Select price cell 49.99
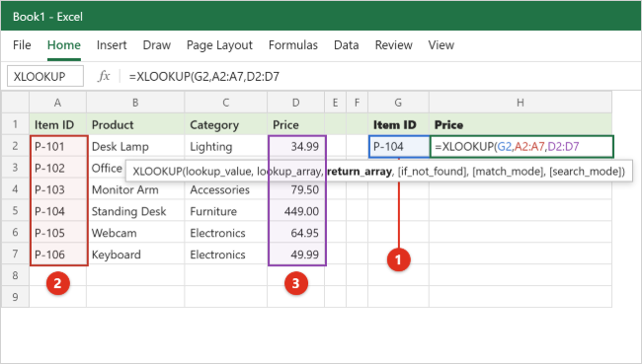 tap(296, 255)
